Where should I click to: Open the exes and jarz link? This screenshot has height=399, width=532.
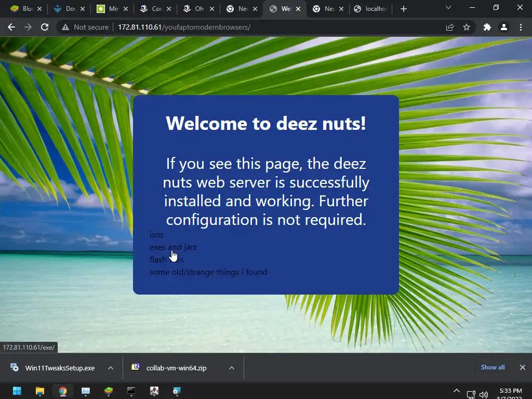(x=173, y=247)
